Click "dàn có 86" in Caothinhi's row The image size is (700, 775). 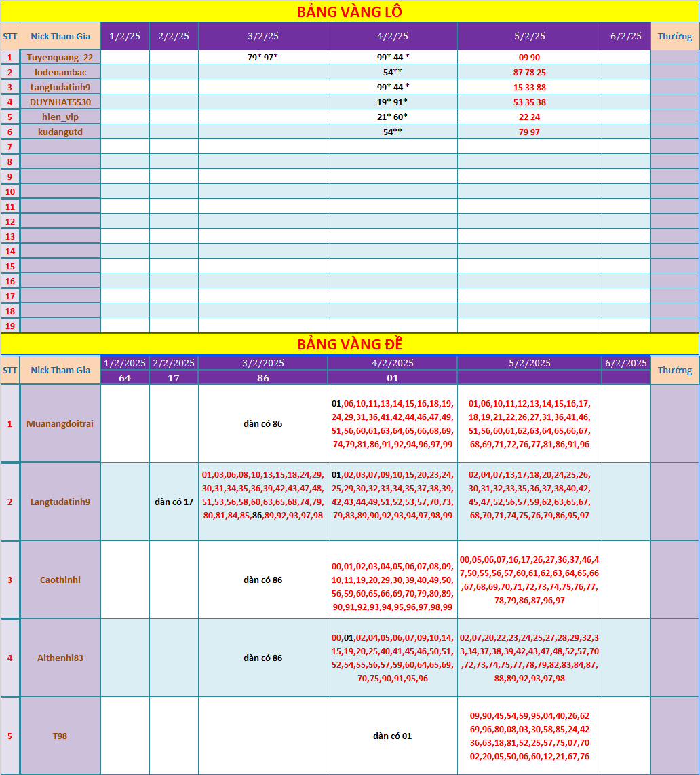pos(263,580)
